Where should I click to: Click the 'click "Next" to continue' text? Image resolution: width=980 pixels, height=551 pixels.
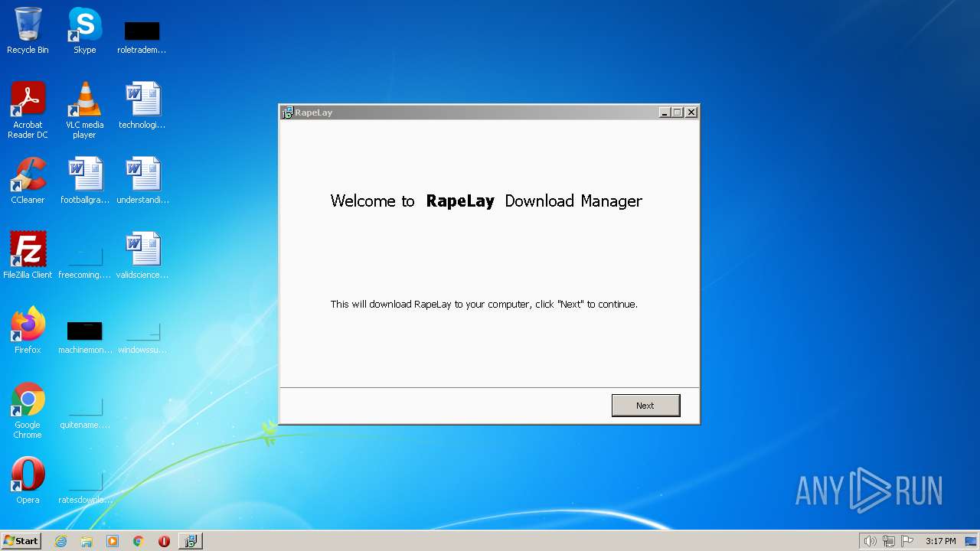[x=586, y=304]
